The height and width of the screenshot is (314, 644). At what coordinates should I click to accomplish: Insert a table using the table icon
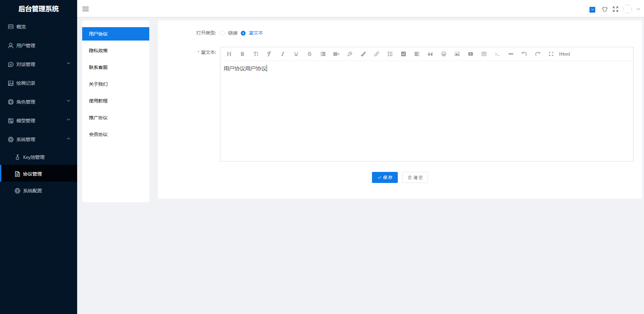484,54
